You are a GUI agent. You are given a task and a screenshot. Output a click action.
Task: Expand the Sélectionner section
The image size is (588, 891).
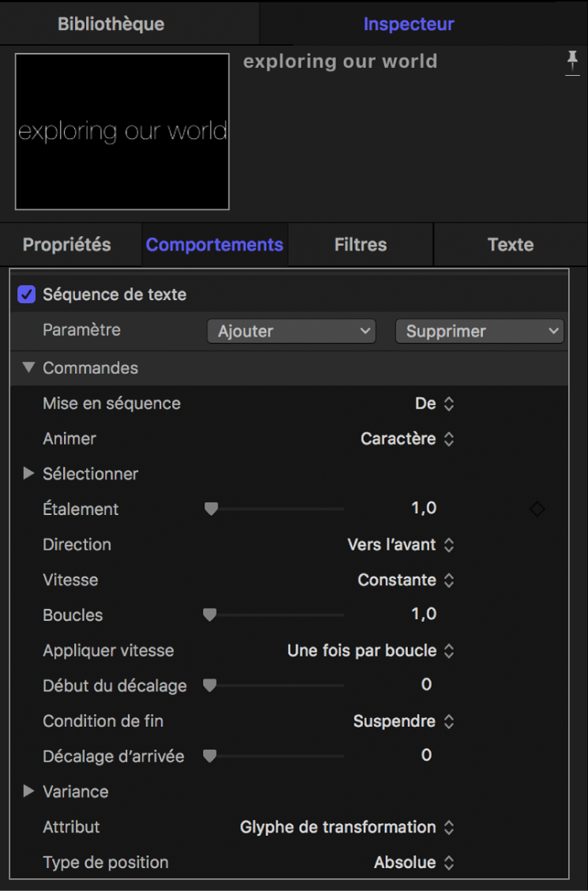point(29,474)
